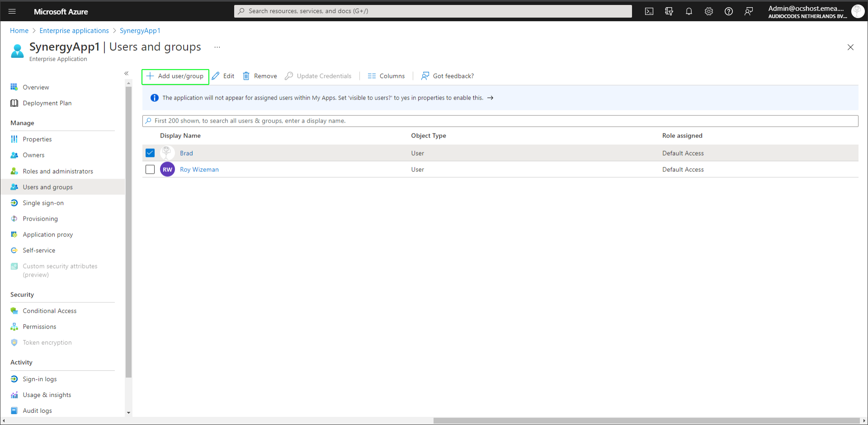Open Brad's user link
This screenshot has width=868, height=425.
click(x=186, y=153)
